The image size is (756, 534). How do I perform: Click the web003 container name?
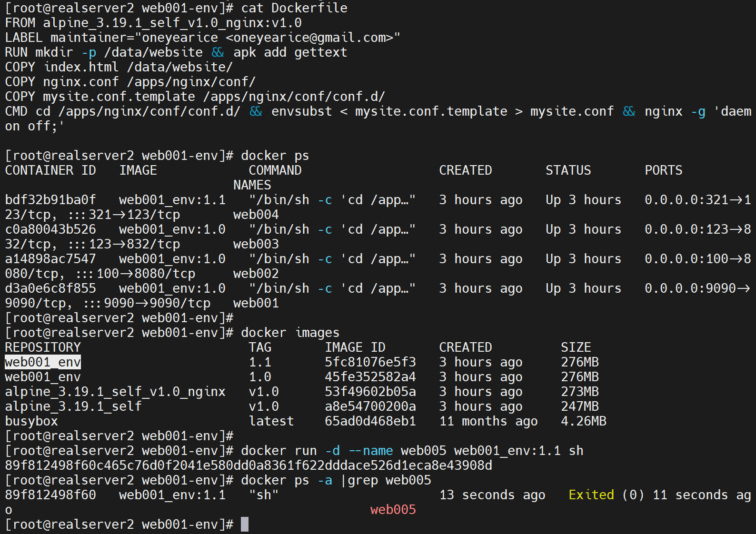[x=256, y=244]
